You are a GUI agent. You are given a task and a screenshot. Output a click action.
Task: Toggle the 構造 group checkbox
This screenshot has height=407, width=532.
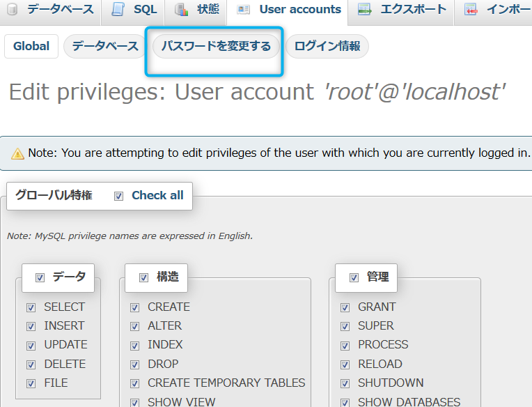pyautogui.click(x=144, y=277)
